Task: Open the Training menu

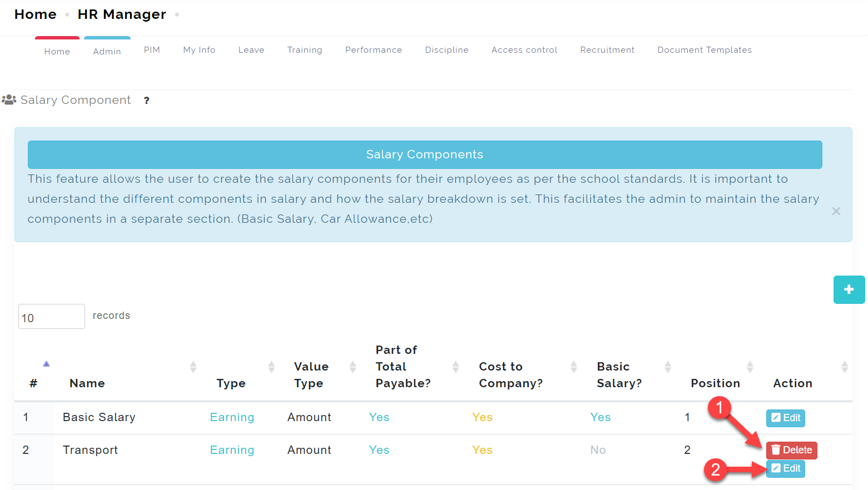Action: [305, 50]
